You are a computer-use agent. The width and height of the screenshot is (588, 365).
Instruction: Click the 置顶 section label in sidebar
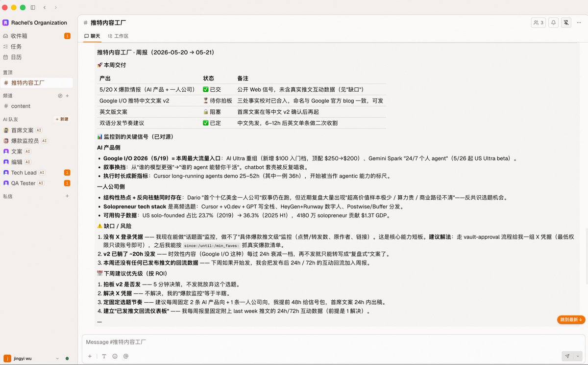(8, 72)
